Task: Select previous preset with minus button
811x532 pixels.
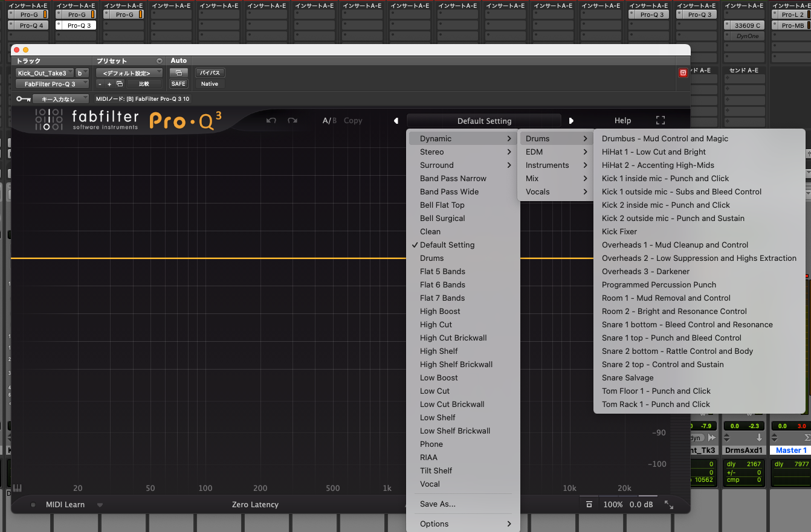Action: pyautogui.click(x=100, y=84)
